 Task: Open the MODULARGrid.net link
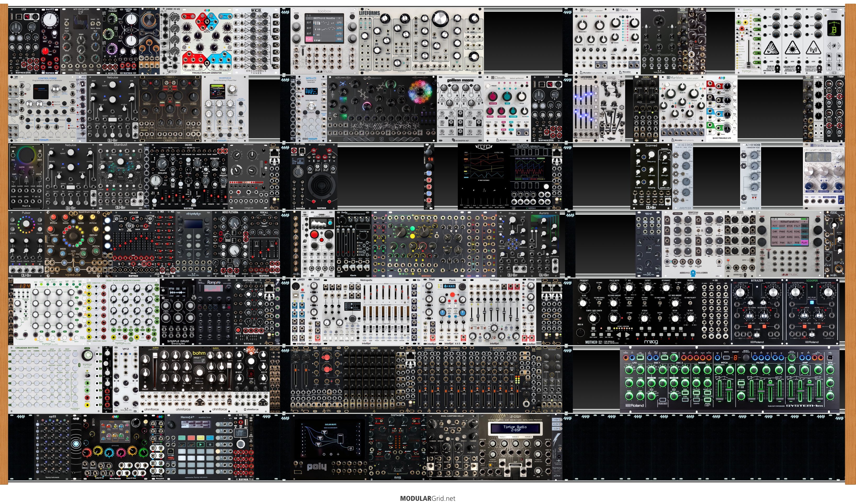point(427,498)
